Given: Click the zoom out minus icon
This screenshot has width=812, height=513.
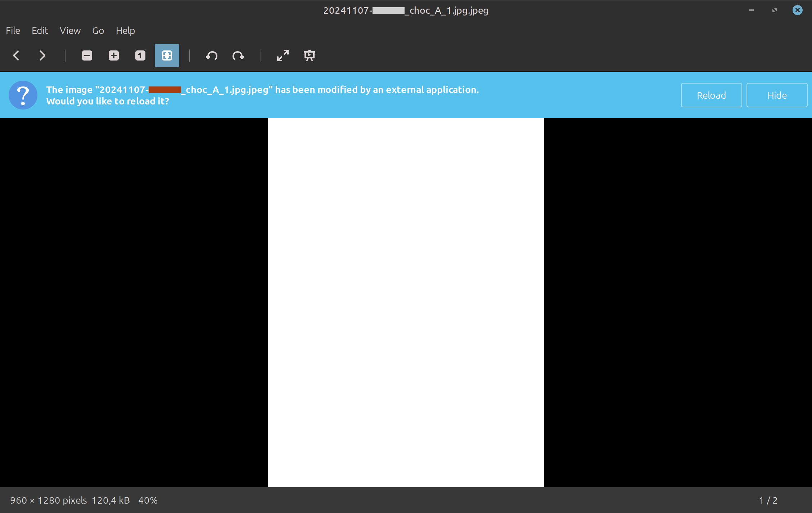Looking at the screenshot, I should click(87, 55).
